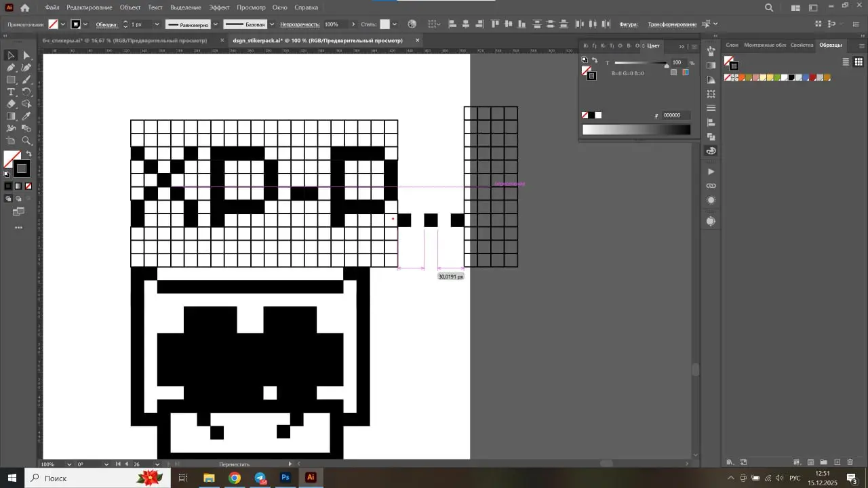Open the zoom level dropdown in status bar
Screen dimensions: 868x488
click(69, 464)
